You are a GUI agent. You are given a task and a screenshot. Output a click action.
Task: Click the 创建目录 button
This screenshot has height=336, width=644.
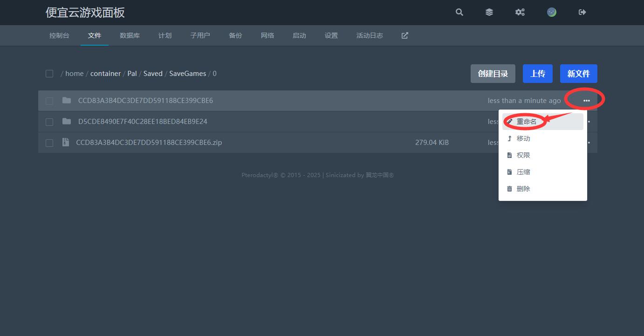493,74
